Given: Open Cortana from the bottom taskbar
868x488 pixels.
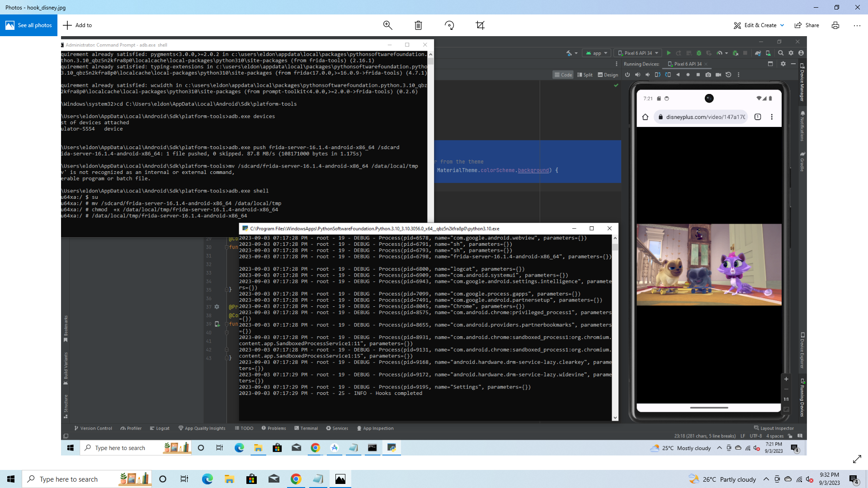Looking at the screenshot, I should pos(163,479).
